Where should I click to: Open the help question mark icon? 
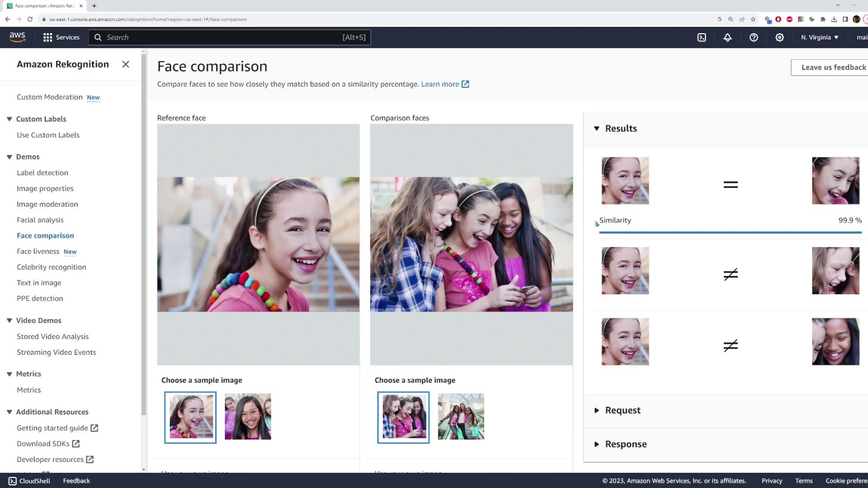[x=754, y=38]
